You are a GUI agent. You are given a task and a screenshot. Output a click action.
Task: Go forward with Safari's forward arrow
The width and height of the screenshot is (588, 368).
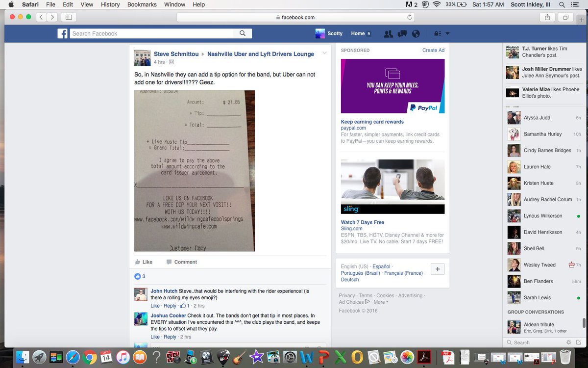coord(52,17)
